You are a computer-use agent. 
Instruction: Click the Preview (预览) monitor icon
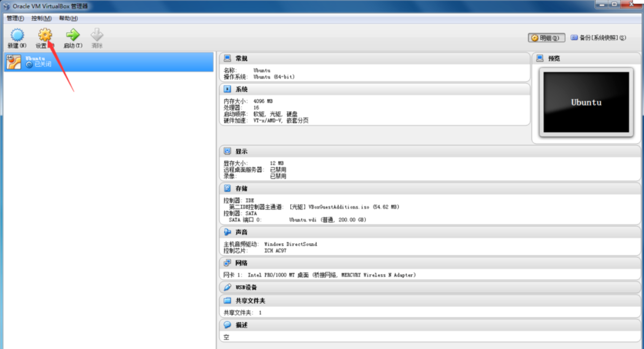click(x=540, y=59)
